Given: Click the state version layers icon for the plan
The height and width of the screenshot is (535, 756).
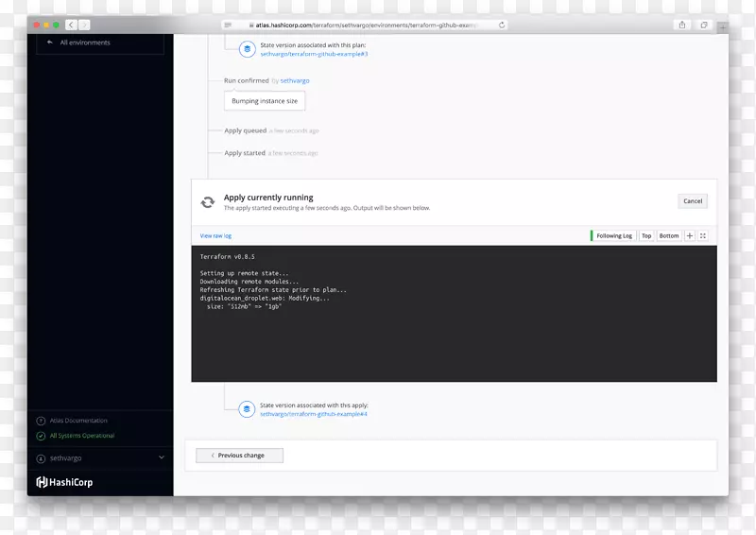Looking at the screenshot, I should 247,48.
